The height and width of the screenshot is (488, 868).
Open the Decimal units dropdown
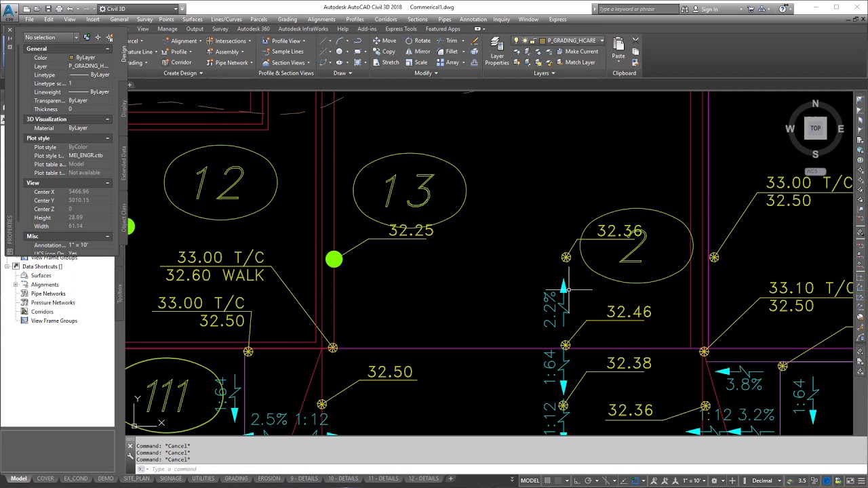pos(766,481)
